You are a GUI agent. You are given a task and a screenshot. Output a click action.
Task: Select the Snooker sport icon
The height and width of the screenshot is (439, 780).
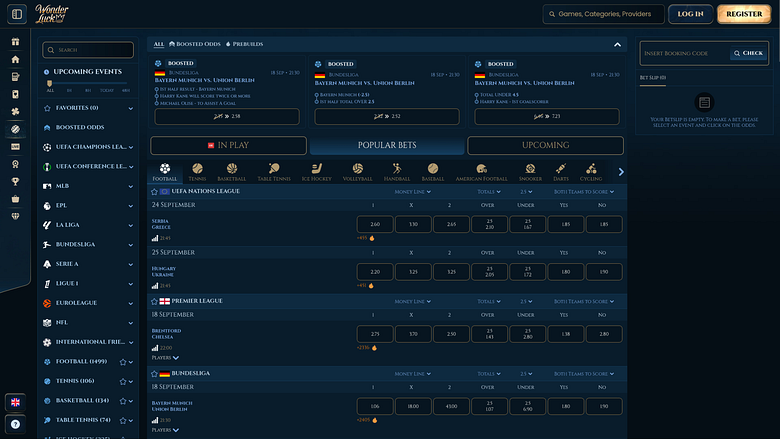530,172
